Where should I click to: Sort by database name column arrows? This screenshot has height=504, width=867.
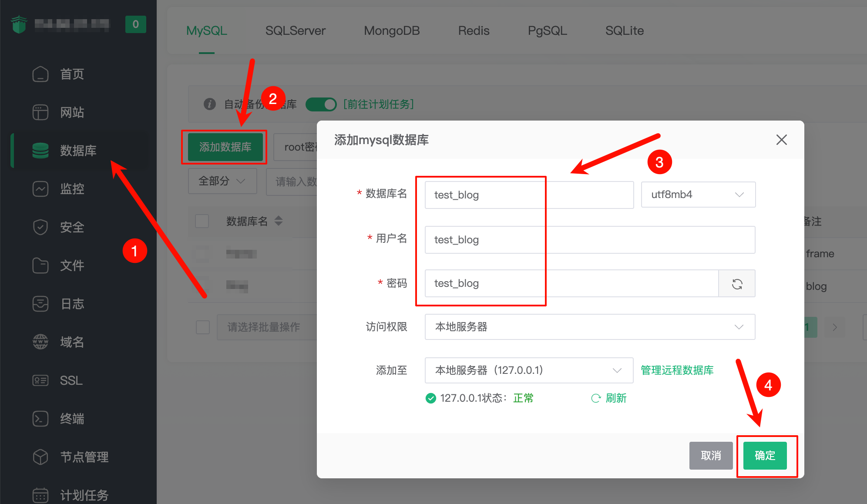click(279, 221)
